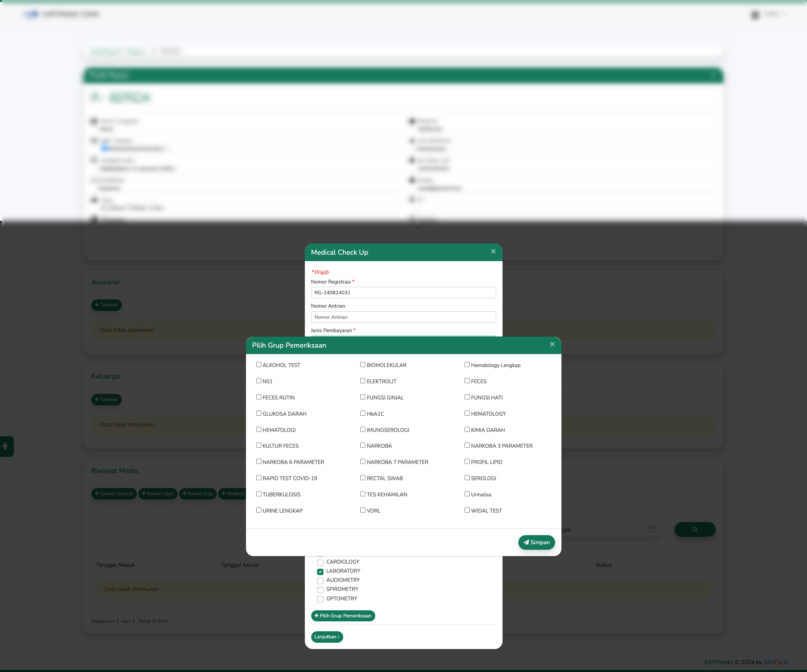Close the Pilih Grup Pemeriksaan dialog

point(552,345)
